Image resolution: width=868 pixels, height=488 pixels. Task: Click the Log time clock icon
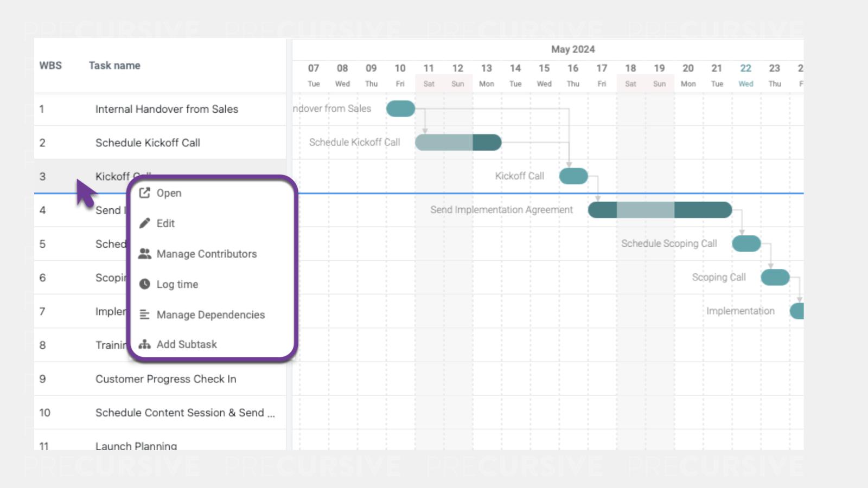tap(144, 284)
